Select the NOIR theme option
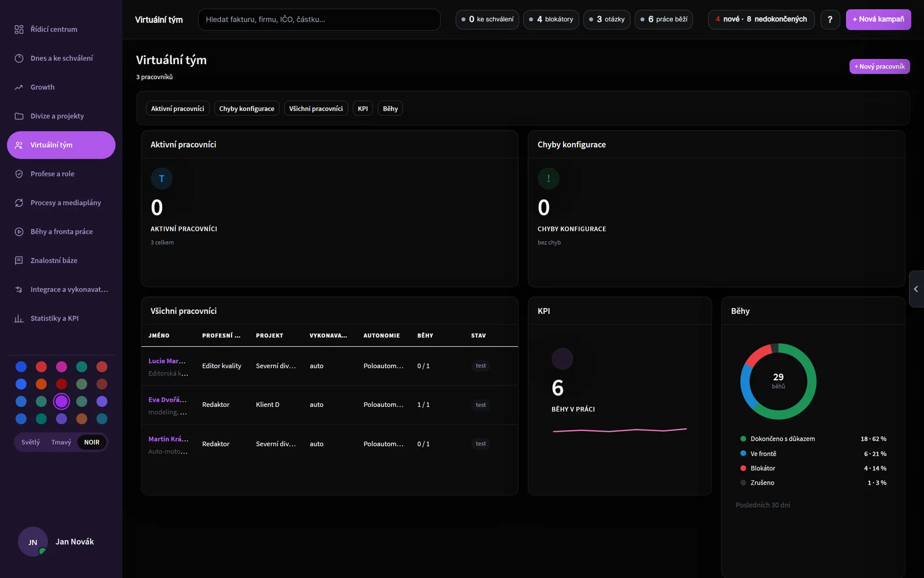 (x=92, y=442)
